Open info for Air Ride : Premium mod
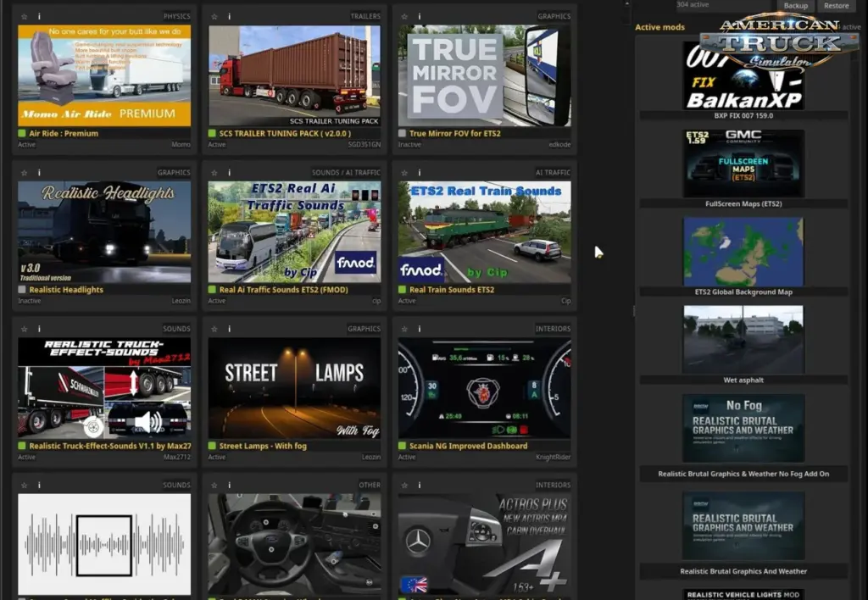868x600 pixels. coord(39,17)
